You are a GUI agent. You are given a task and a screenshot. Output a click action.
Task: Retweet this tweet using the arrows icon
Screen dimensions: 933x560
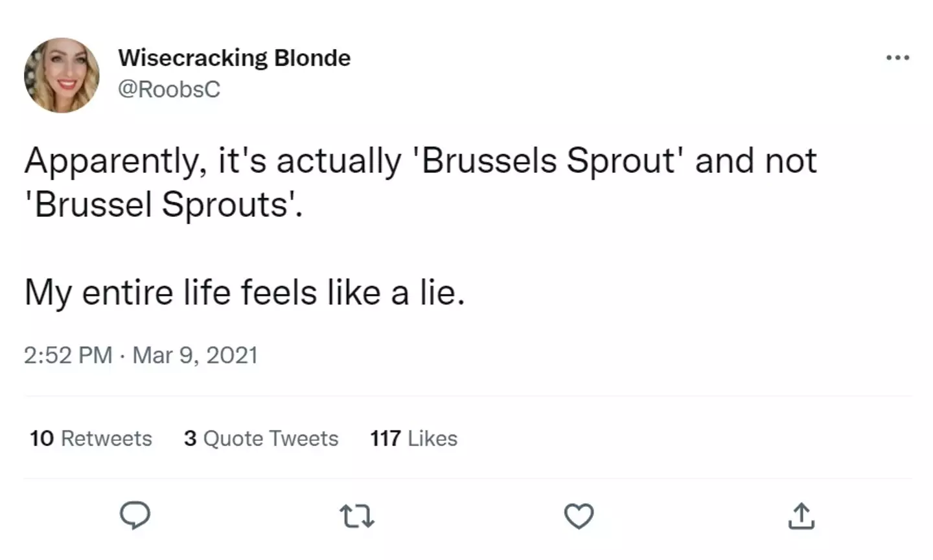point(357,516)
